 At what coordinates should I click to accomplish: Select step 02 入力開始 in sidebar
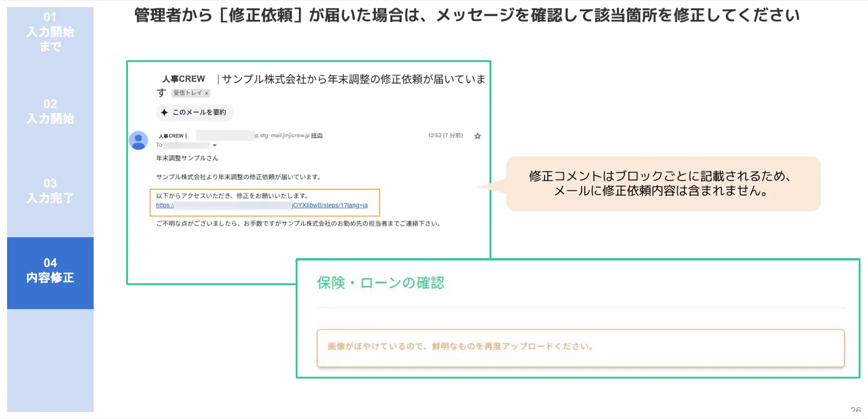point(50,111)
